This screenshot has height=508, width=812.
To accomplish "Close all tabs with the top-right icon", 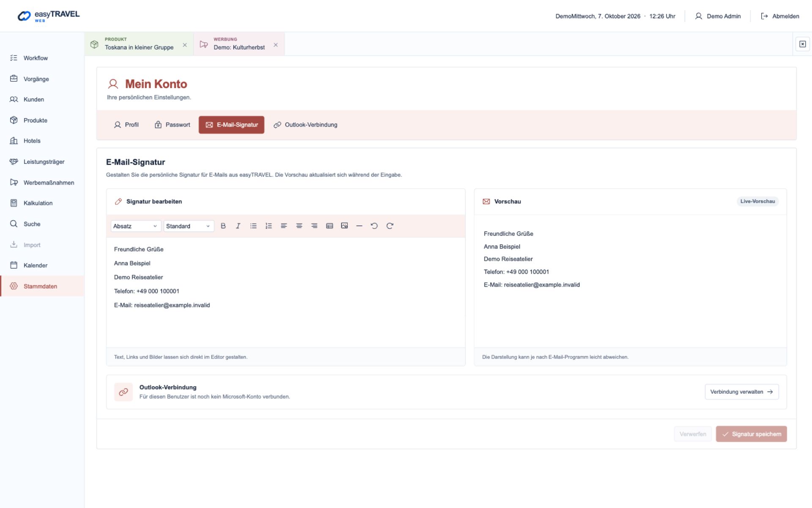I will click(802, 44).
